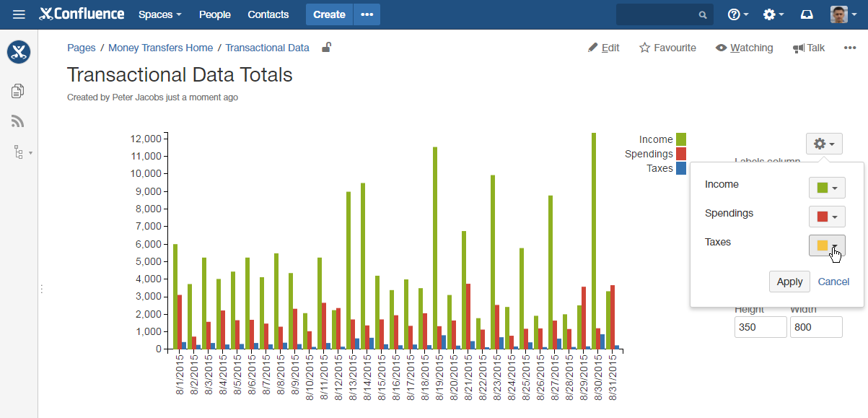This screenshot has height=418, width=868.
Task: Open the hamburger sidebar menu
Action: [19, 14]
